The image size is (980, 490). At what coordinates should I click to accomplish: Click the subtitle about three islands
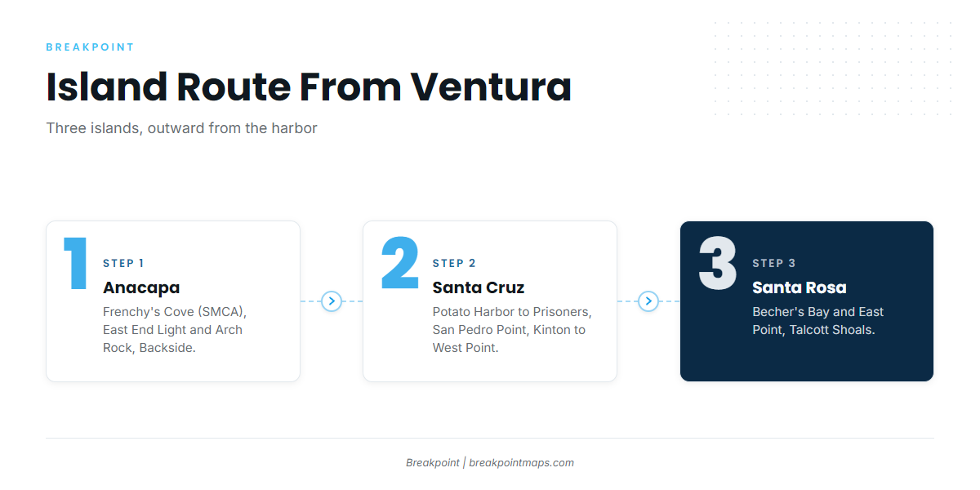click(x=181, y=128)
